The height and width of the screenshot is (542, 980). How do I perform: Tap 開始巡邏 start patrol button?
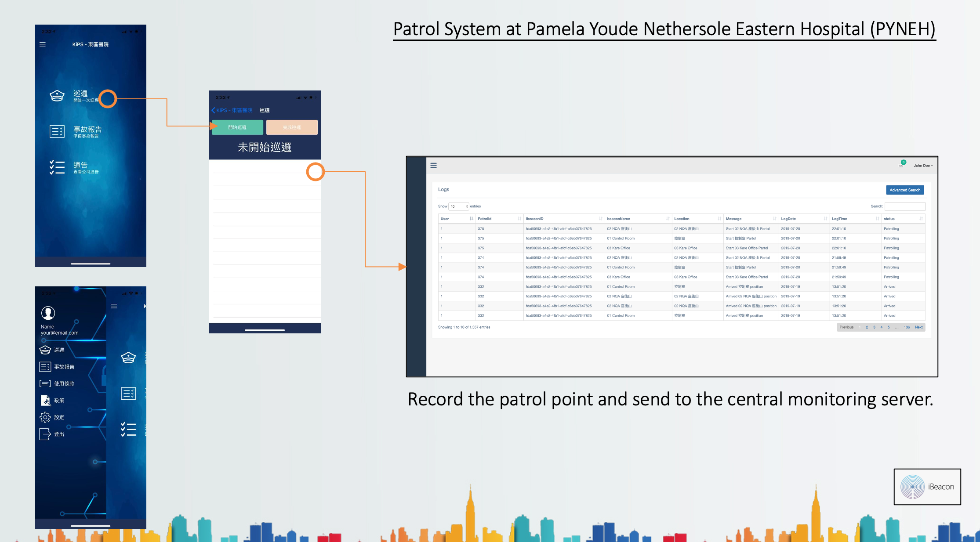(x=237, y=127)
